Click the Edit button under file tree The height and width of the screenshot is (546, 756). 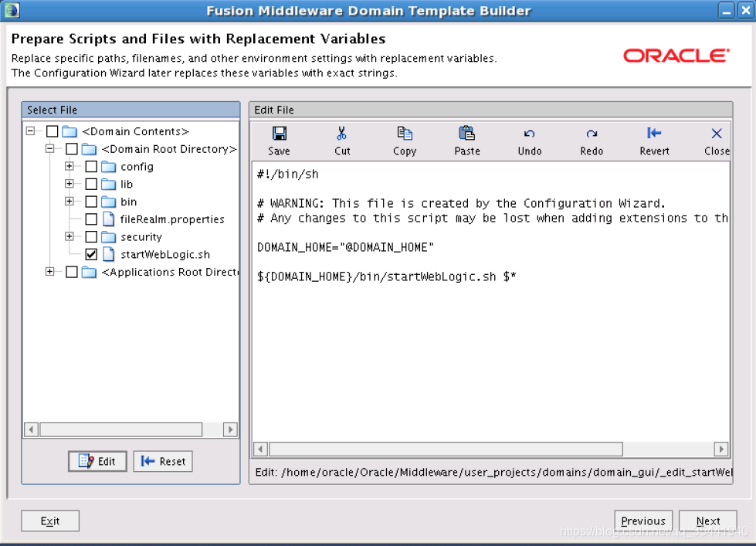tap(97, 462)
